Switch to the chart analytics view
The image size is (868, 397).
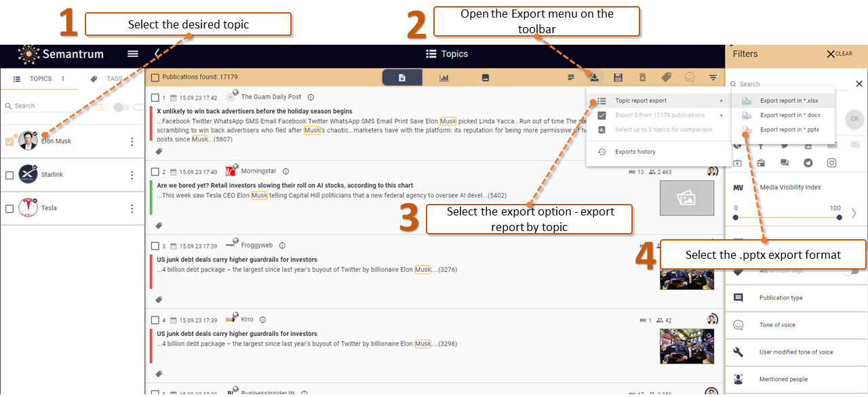click(444, 78)
